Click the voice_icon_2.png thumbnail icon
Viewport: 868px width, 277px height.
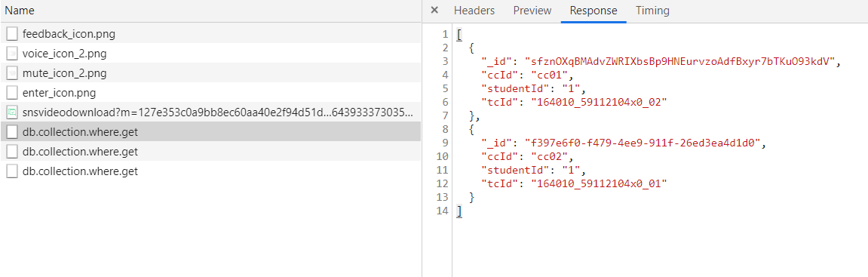click(11, 54)
